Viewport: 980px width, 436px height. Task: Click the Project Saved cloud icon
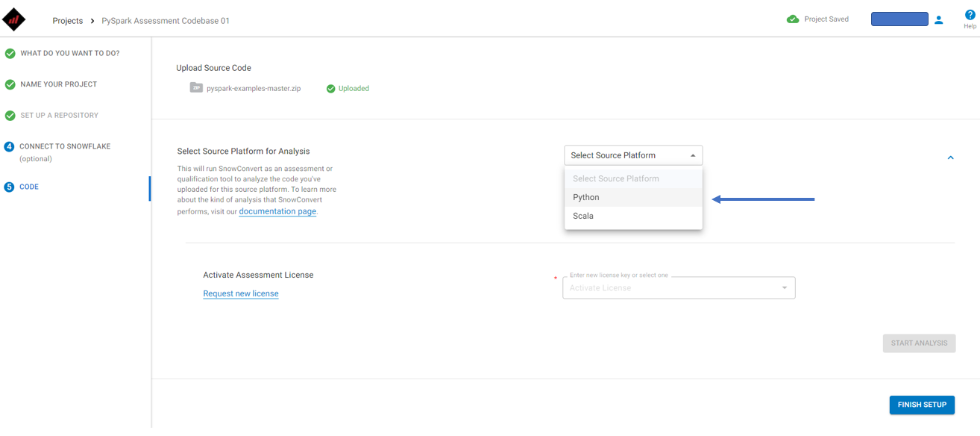pos(793,19)
